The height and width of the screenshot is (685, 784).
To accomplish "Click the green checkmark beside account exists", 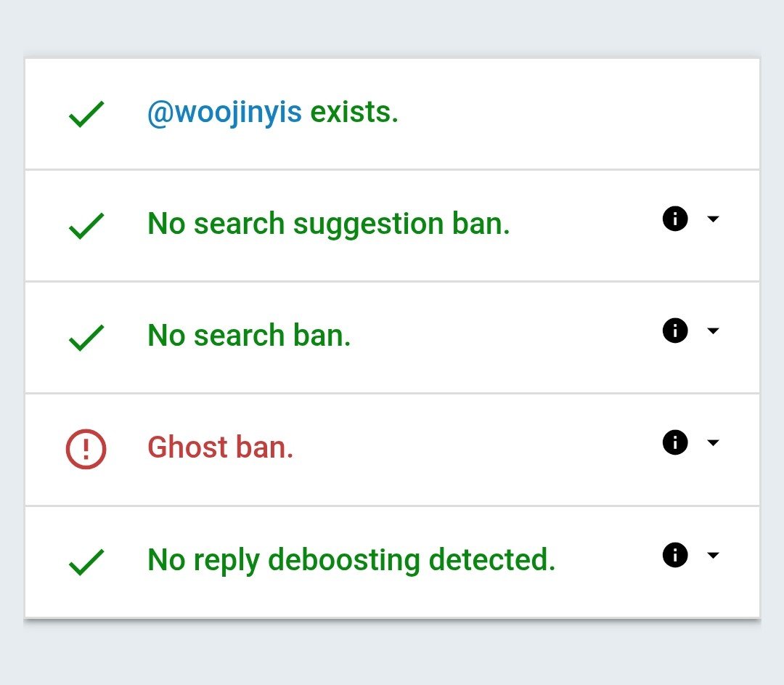I will (86, 114).
